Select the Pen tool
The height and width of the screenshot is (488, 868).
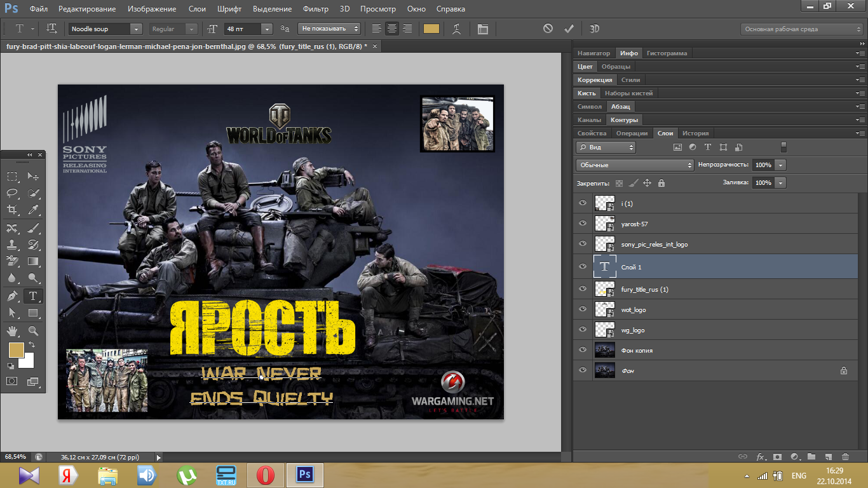(x=12, y=296)
